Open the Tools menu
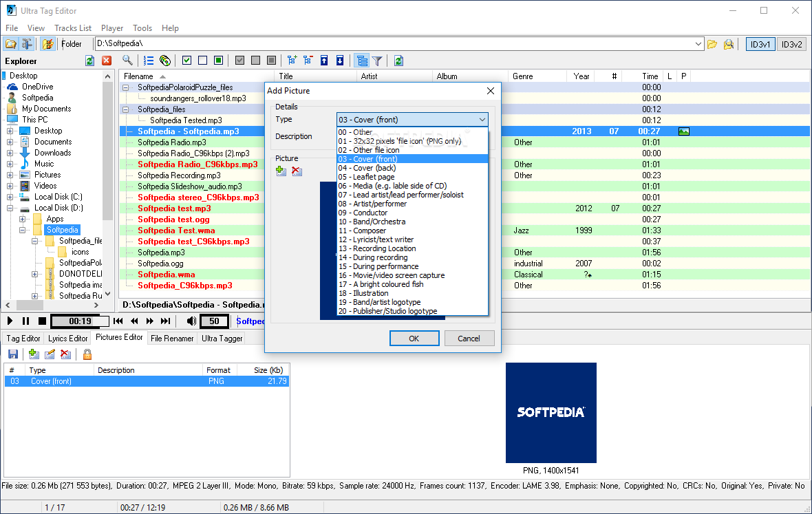This screenshot has height=514, width=812. click(142, 28)
